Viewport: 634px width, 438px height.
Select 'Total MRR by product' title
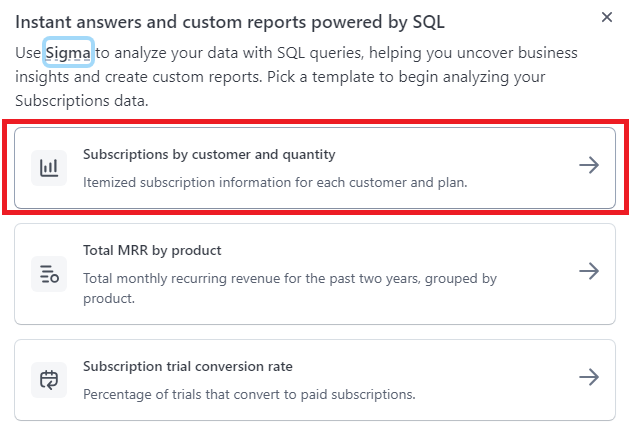coord(152,251)
